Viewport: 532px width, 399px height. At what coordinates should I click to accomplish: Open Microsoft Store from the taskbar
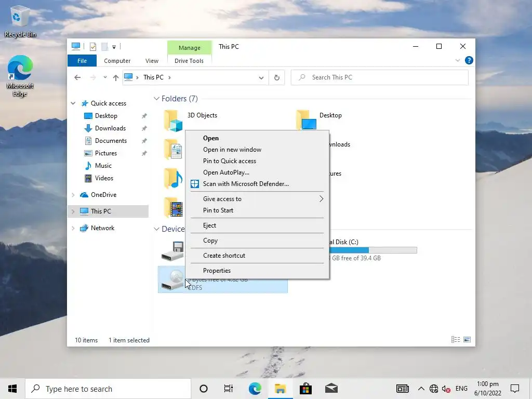(305, 389)
